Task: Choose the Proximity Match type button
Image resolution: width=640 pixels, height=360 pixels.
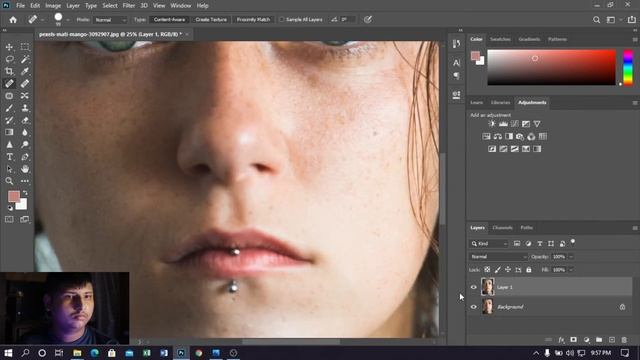Action: 253,20
